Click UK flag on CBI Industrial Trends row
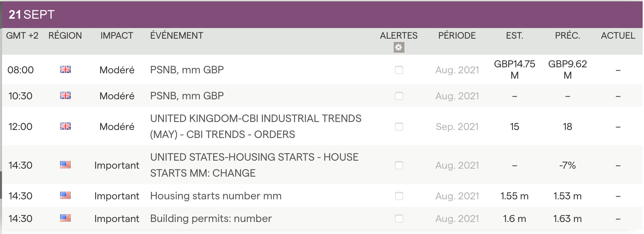The width and height of the screenshot is (644, 234). 65,126
